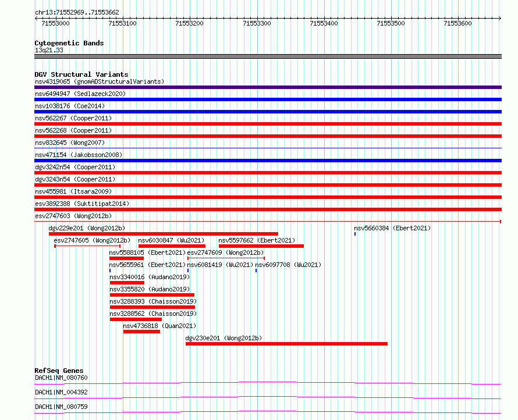Select the blue nsv471154 variant bar
The image size is (518, 420).
point(268,161)
